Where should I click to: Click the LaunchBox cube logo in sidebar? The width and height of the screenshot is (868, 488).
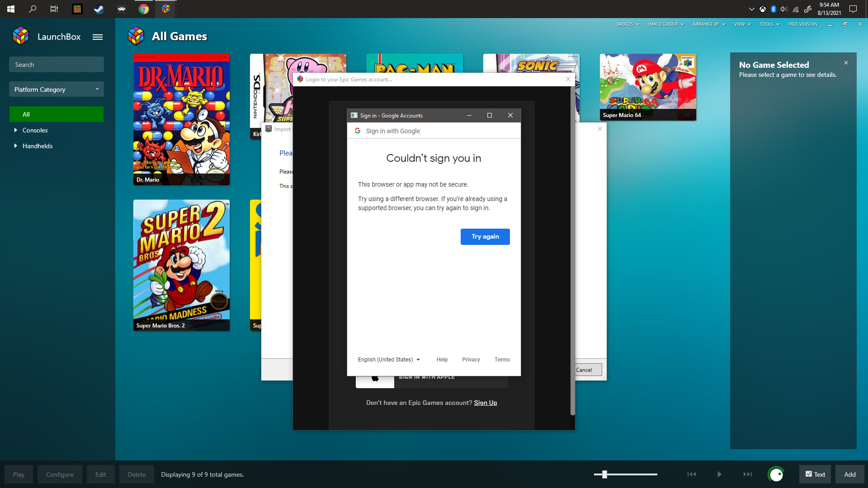pos(21,36)
